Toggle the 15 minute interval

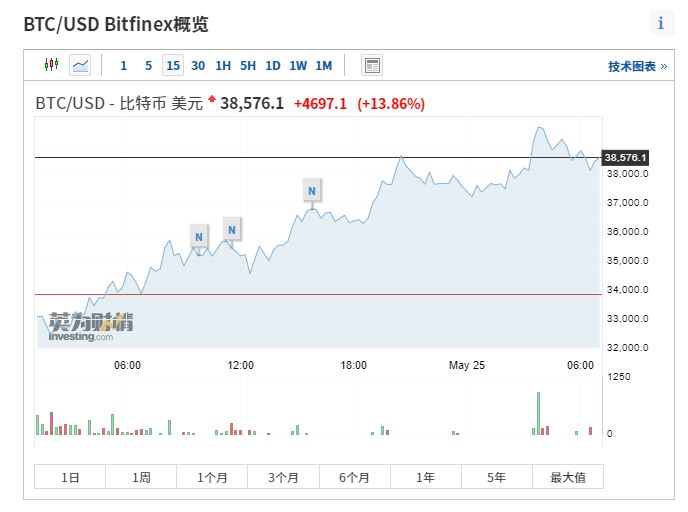[173, 65]
